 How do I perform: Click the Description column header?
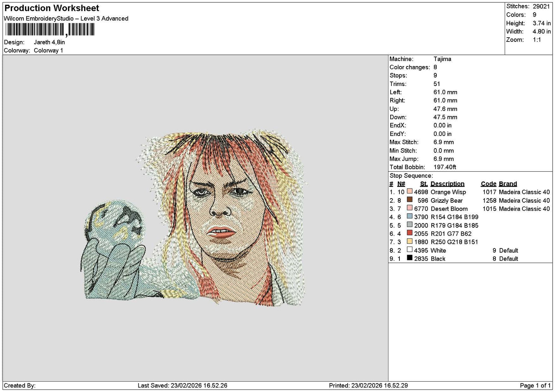tap(447, 184)
